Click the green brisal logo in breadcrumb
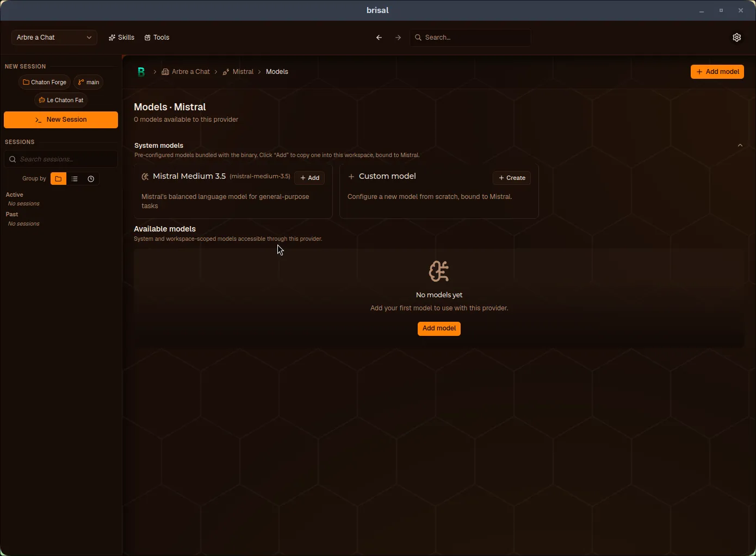The image size is (756, 556). click(141, 72)
